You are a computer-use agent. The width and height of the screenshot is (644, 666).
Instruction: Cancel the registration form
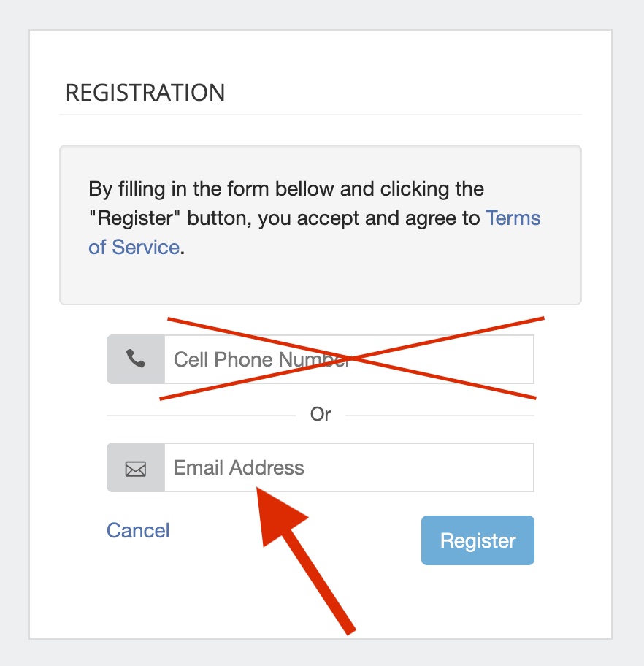coord(138,530)
